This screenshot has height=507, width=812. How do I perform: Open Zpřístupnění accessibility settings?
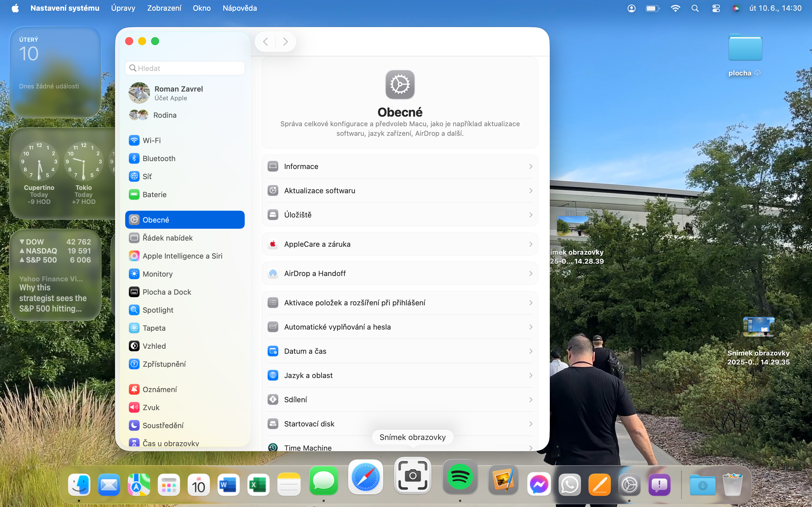pyautogui.click(x=164, y=364)
